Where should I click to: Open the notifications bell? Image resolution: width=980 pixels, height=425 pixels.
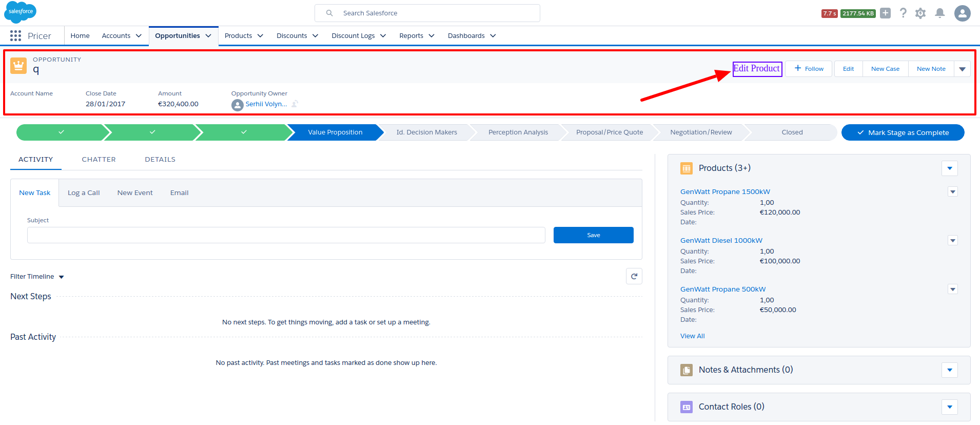939,13
